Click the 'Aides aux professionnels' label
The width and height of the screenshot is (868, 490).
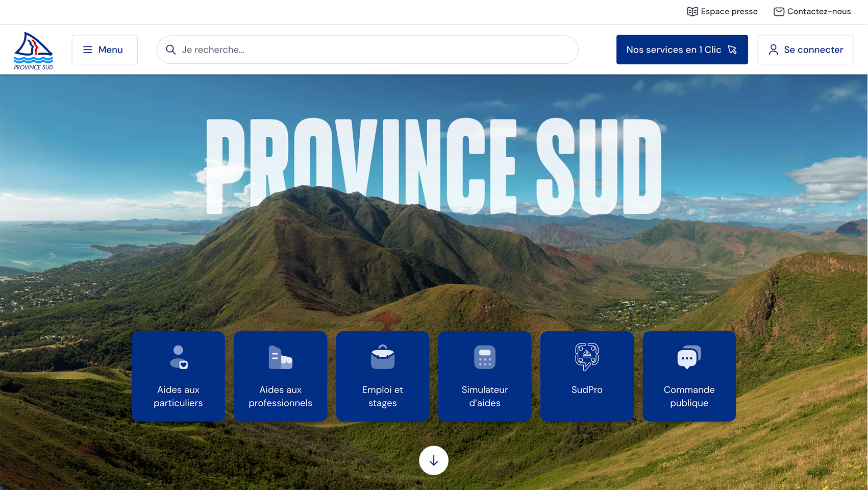pos(280,396)
